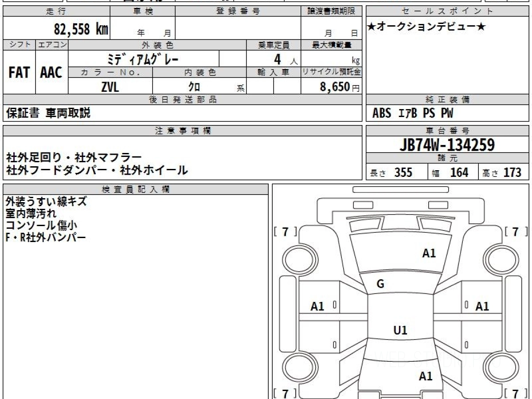Image resolution: width=532 pixels, height=399 pixels.
Task: Click the 外装色 header
Action: click(x=157, y=45)
